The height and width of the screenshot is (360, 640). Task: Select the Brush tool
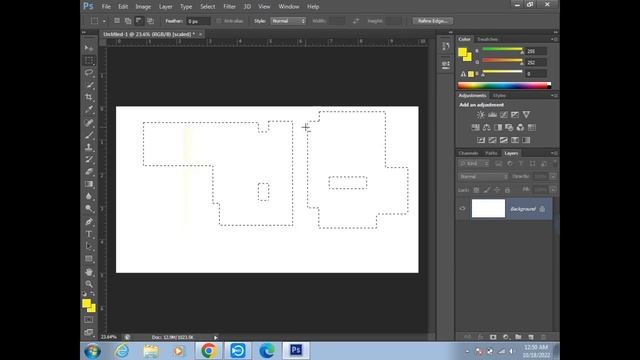click(89, 135)
